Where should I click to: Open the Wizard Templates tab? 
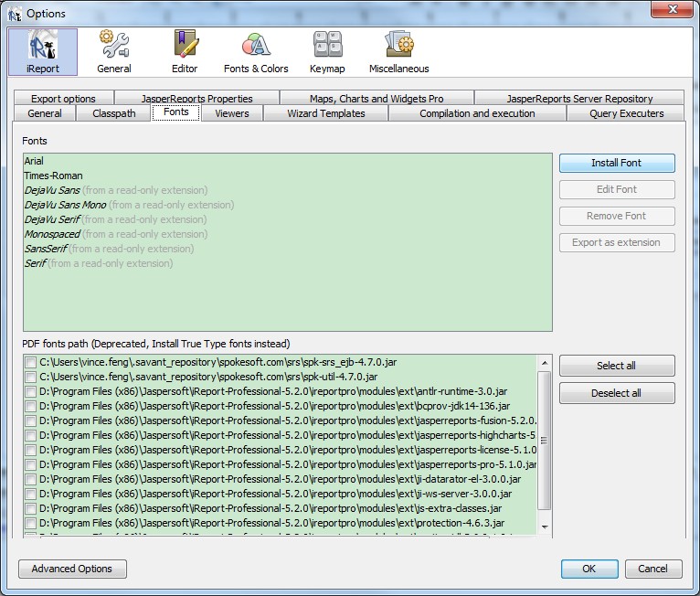pyautogui.click(x=326, y=113)
